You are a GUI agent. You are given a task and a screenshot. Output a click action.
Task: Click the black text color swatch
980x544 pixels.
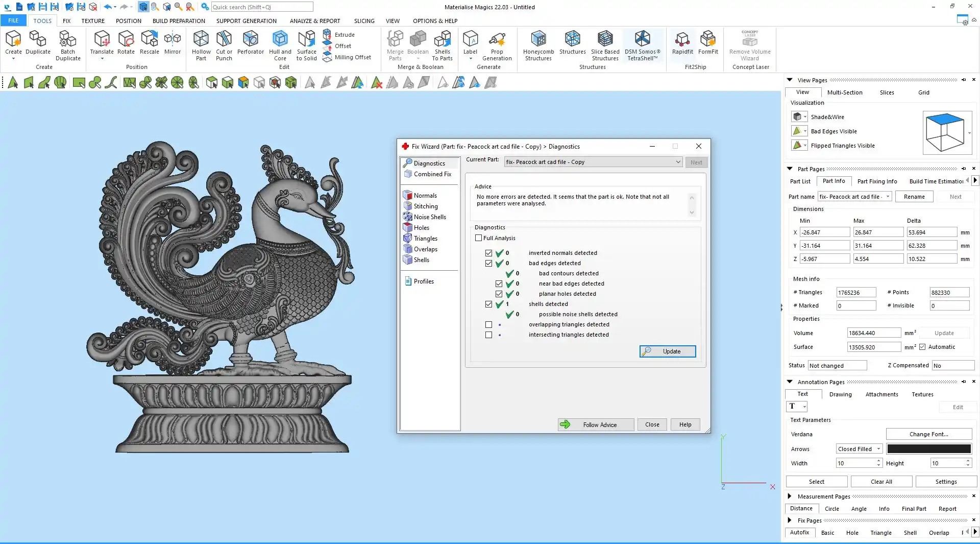(x=928, y=449)
